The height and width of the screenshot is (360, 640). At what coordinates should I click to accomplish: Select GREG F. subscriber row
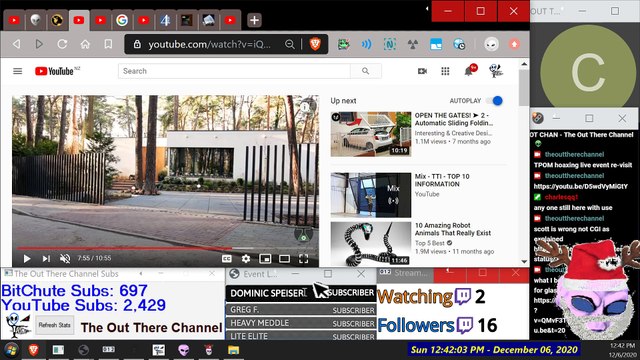tap(301, 310)
